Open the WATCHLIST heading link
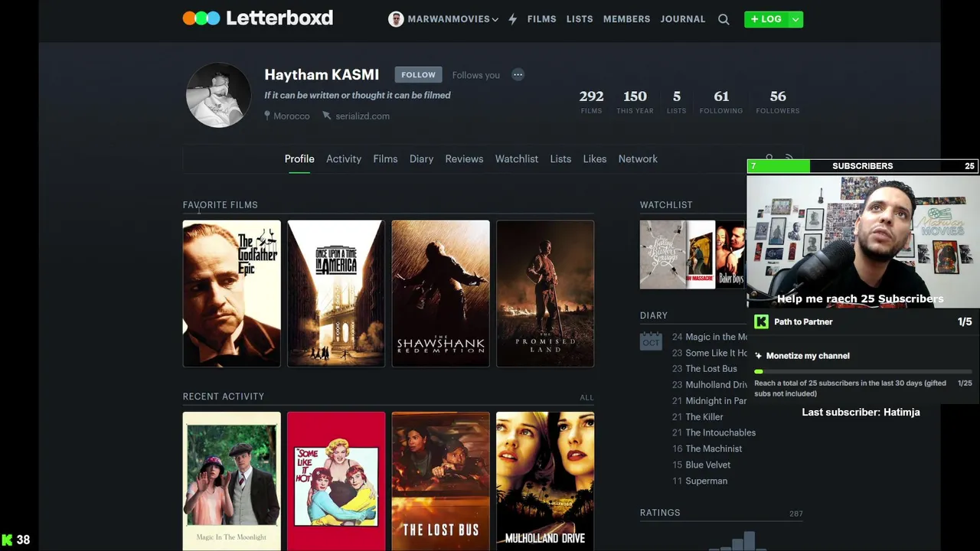The height and width of the screenshot is (551, 980). [x=666, y=205]
